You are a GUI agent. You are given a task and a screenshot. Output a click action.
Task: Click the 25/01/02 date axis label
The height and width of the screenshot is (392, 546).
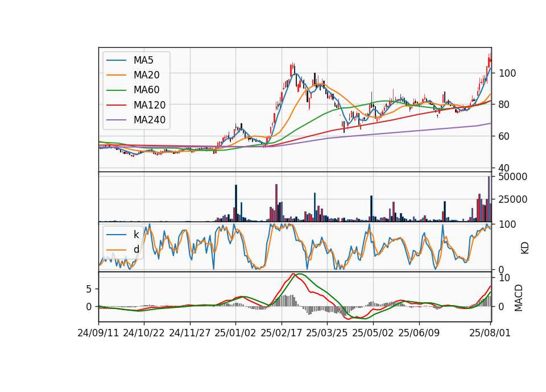(x=235, y=333)
